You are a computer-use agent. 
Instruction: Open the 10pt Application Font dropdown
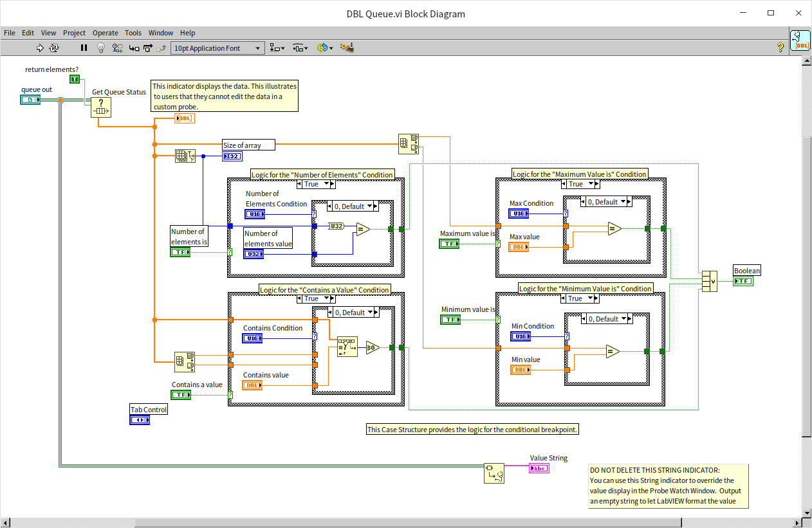pyautogui.click(x=217, y=48)
